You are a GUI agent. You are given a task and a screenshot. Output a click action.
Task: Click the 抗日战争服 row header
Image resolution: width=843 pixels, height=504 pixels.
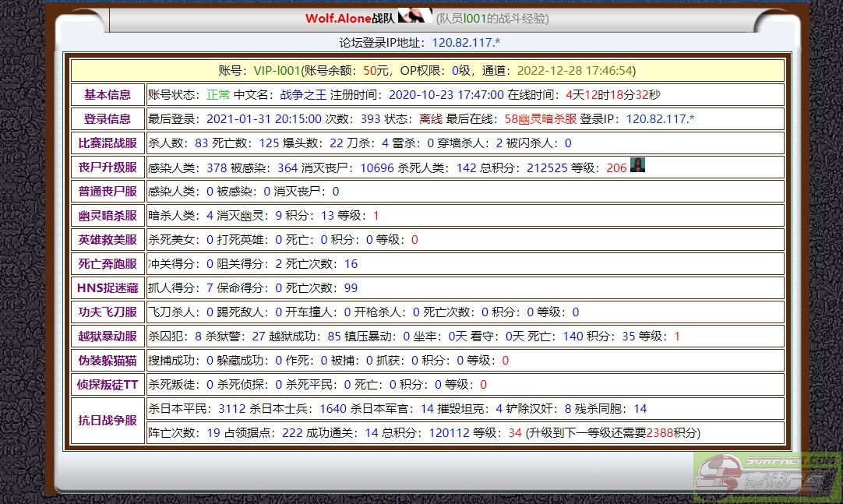[108, 421]
